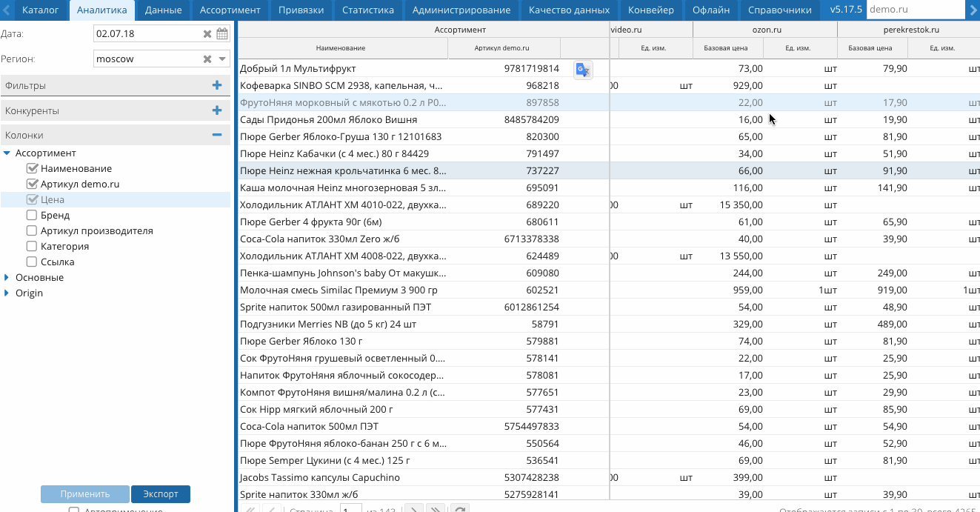Enable the Бренд column checkbox
The width and height of the screenshot is (980, 512).
(31, 215)
